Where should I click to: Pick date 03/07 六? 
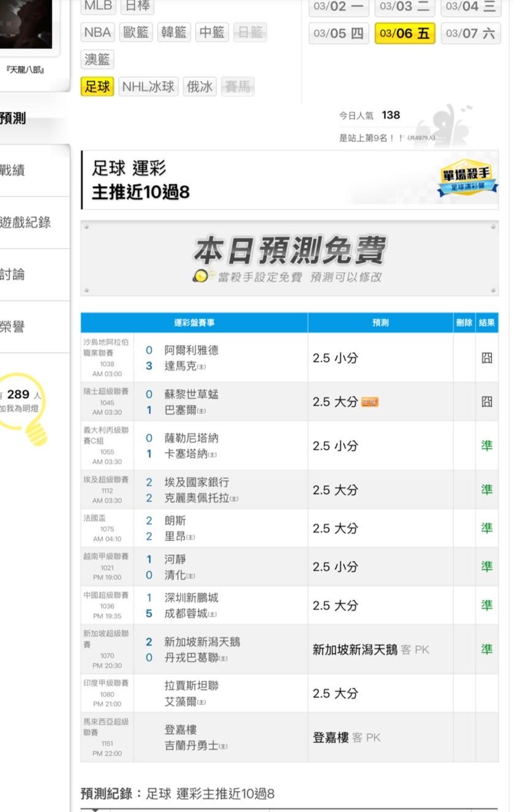point(471,33)
